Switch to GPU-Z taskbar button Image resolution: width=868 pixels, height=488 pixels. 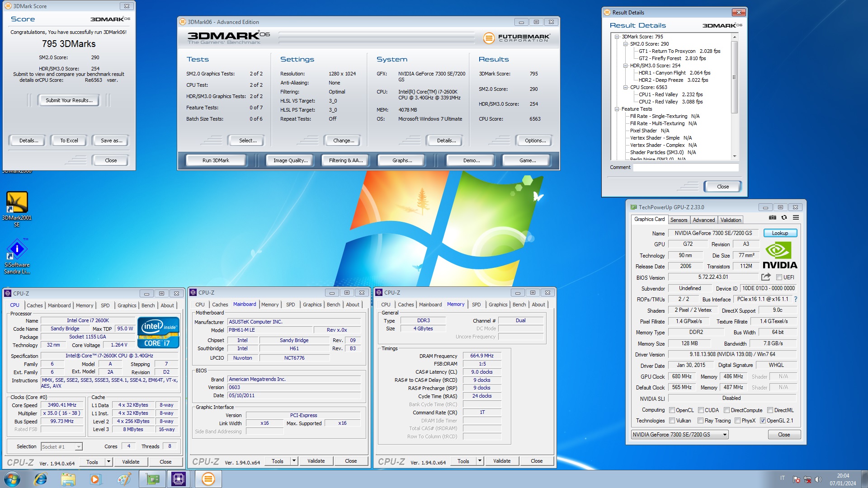[x=152, y=479]
